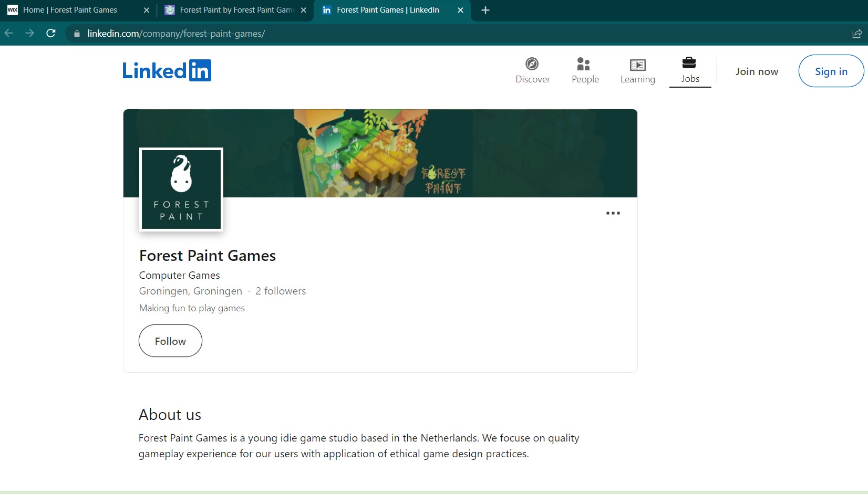868x494 pixels.
Task: Click the Forest Paint company logo
Action: click(181, 190)
